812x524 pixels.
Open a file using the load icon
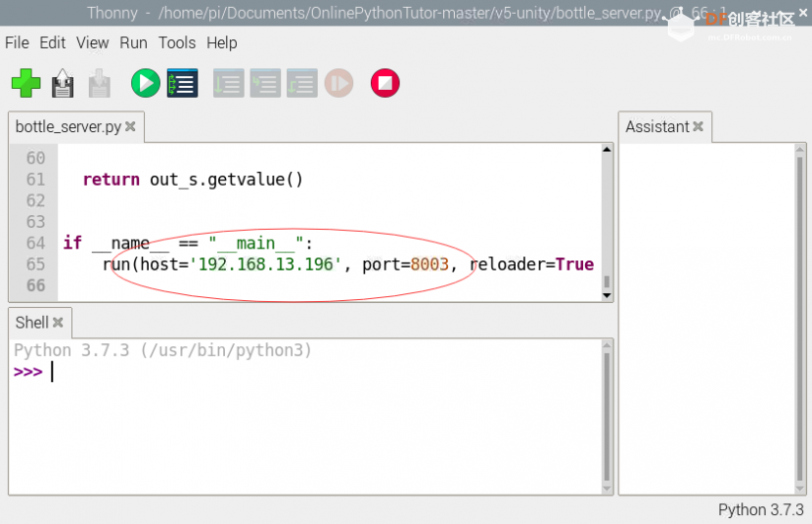[63, 83]
